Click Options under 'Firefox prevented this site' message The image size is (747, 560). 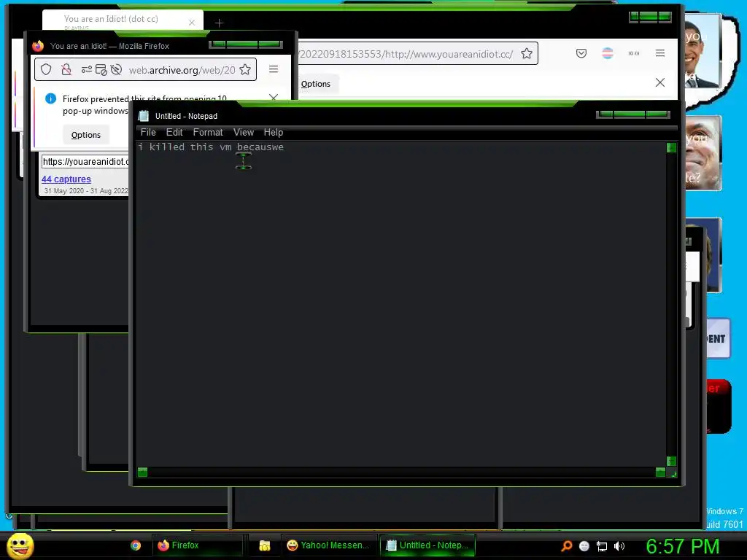(x=86, y=135)
